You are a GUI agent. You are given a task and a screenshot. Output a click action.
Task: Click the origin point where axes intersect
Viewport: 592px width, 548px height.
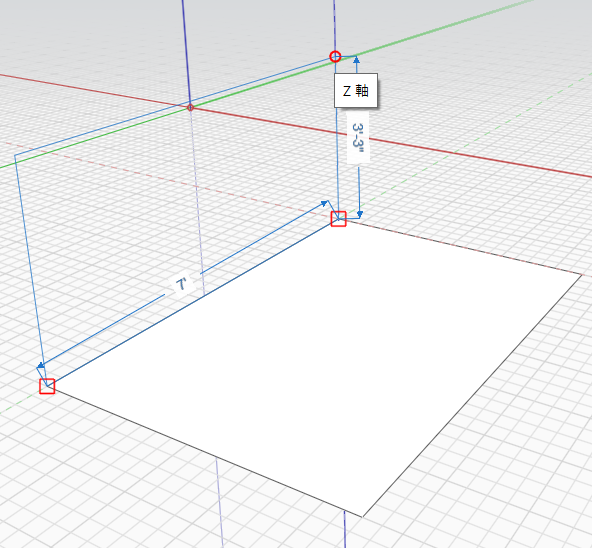pyautogui.click(x=190, y=108)
